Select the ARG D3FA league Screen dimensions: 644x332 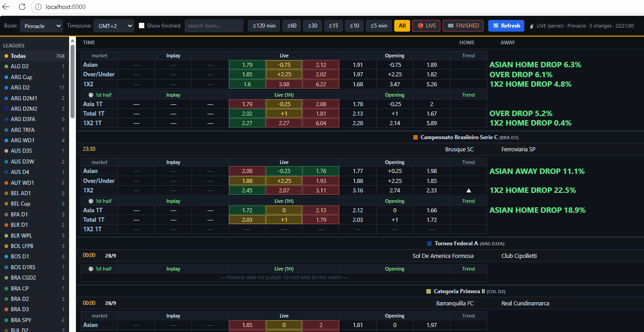[x=35, y=119]
